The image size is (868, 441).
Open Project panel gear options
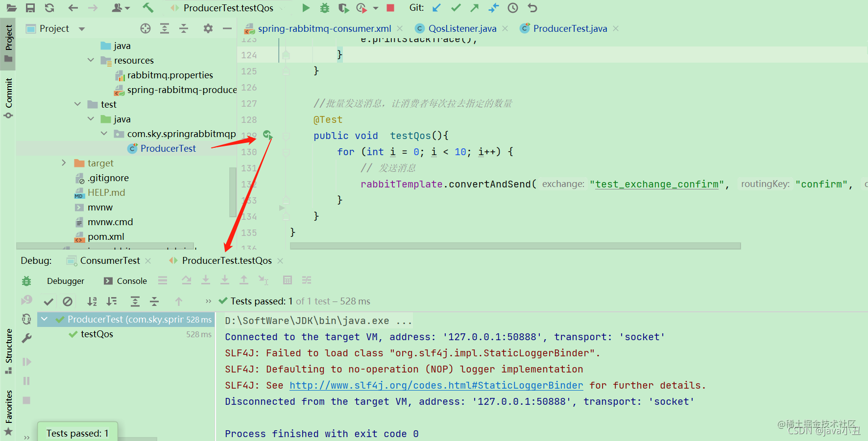pos(208,28)
